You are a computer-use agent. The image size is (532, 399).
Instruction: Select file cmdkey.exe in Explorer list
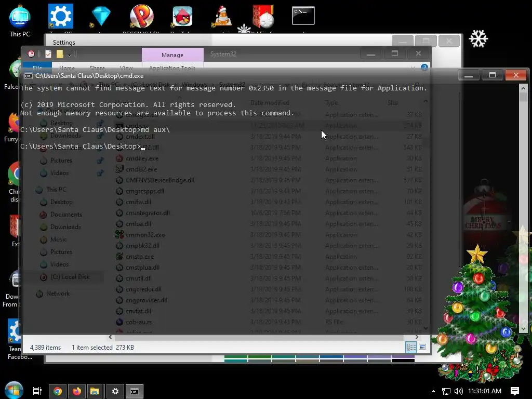[142, 158]
